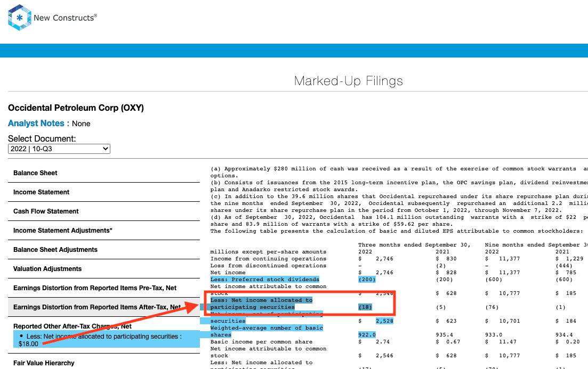Open the Fair Value Hierarchy section

point(44,363)
